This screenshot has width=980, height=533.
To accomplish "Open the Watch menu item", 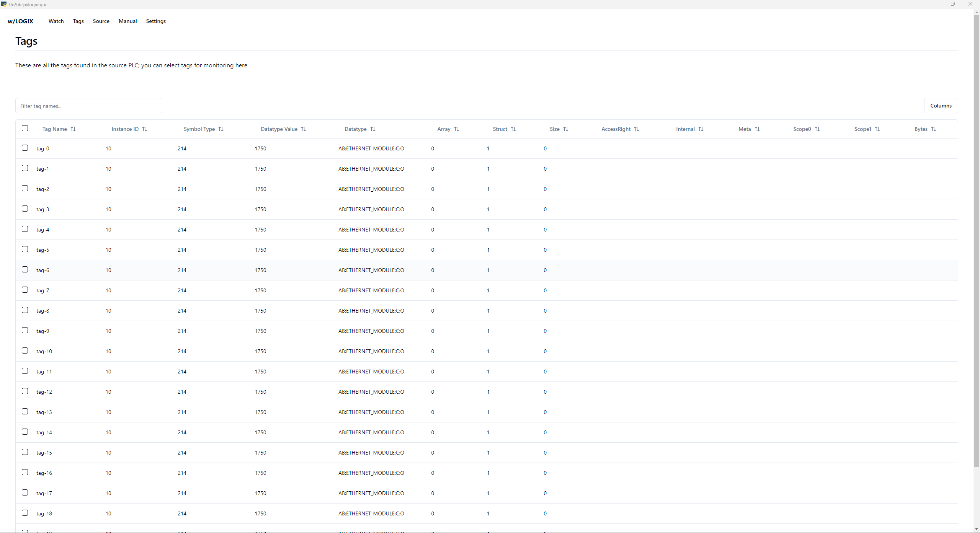I will click(x=56, y=21).
